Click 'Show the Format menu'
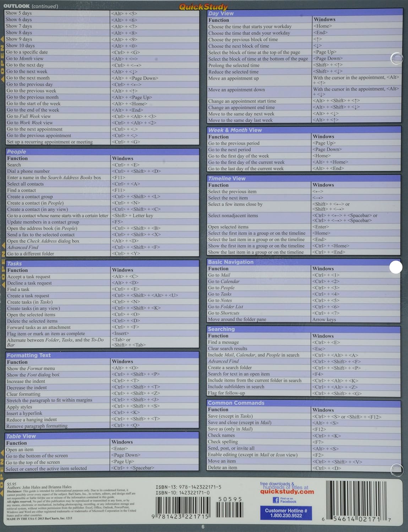Image resolution: width=408 pixels, height=532 pixels. point(31,368)
